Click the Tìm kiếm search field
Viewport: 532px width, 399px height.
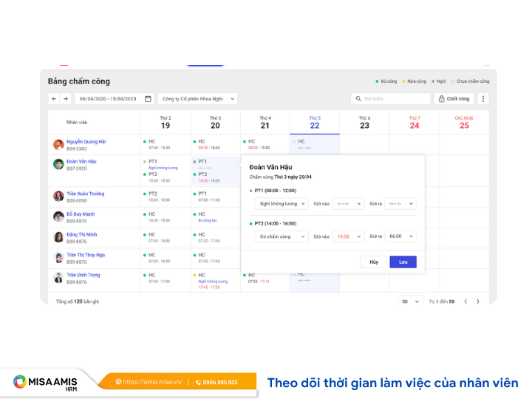pos(392,98)
